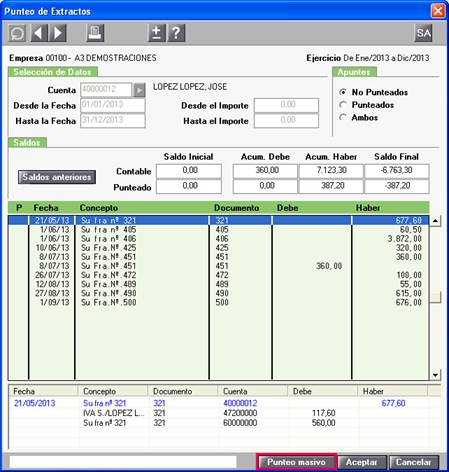Screen dimensions: 449x472
Task: Click detail account 40000012 link
Action: point(240,403)
